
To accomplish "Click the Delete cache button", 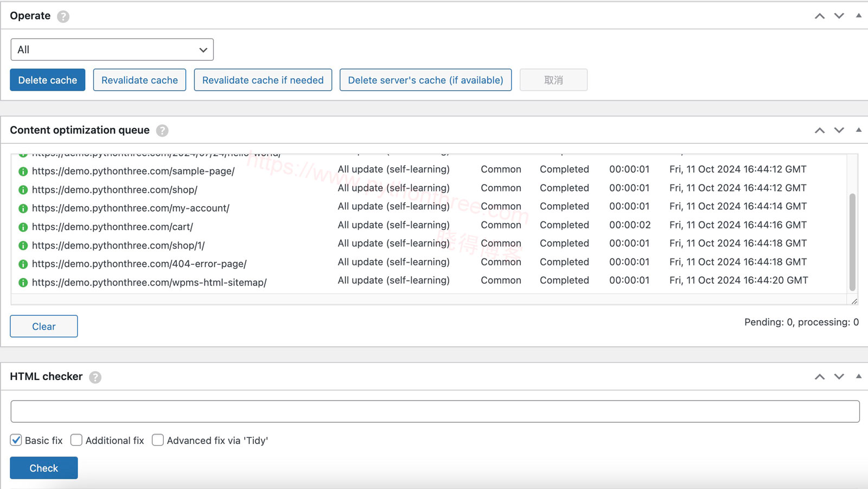I will tap(48, 80).
